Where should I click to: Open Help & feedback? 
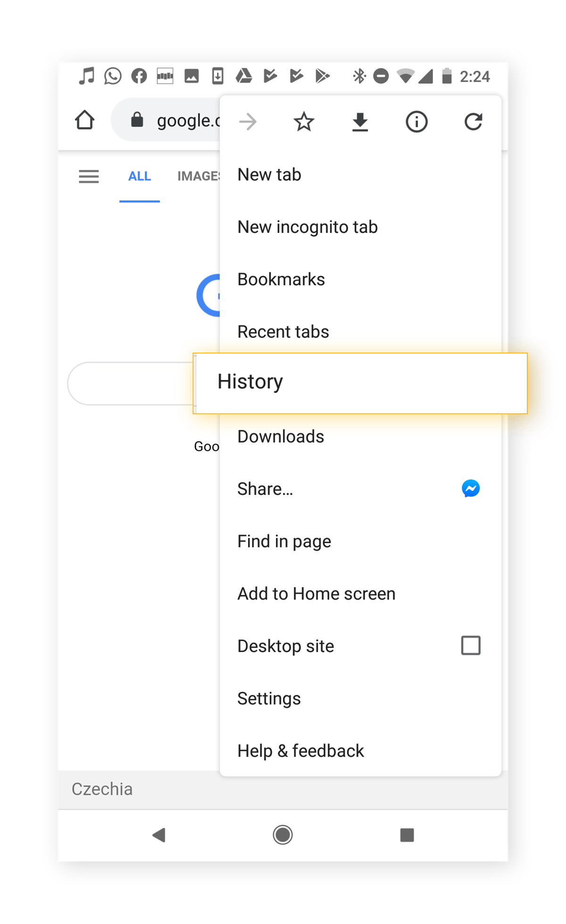pyautogui.click(x=360, y=751)
